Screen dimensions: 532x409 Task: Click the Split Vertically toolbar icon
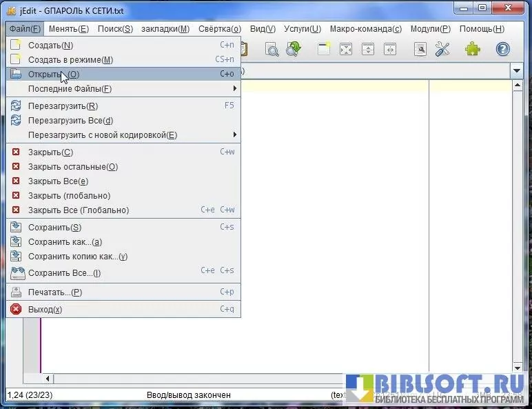(390, 49)
